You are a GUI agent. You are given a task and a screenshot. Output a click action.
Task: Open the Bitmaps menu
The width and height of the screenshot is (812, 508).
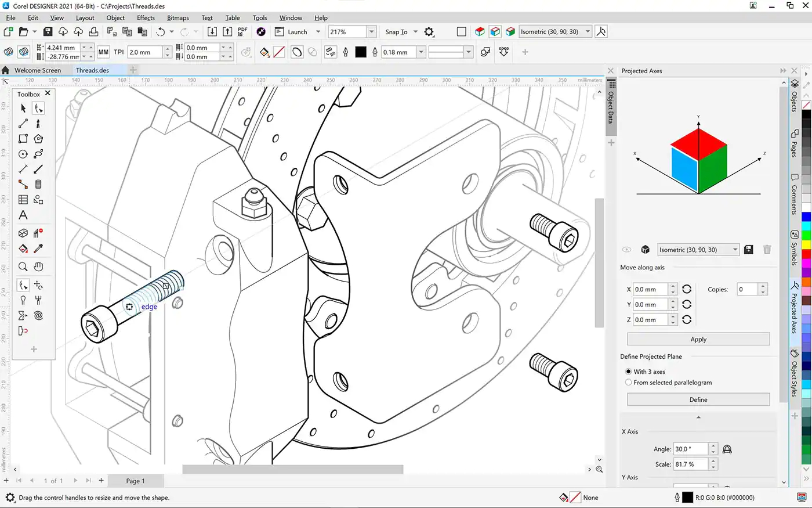pos(177,17)
